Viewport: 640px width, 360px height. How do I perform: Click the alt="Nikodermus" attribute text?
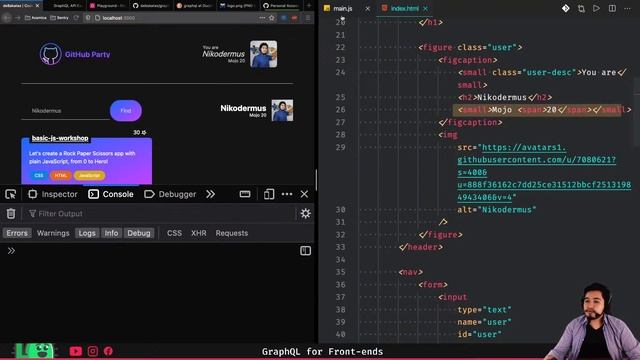tap(497, 210)
